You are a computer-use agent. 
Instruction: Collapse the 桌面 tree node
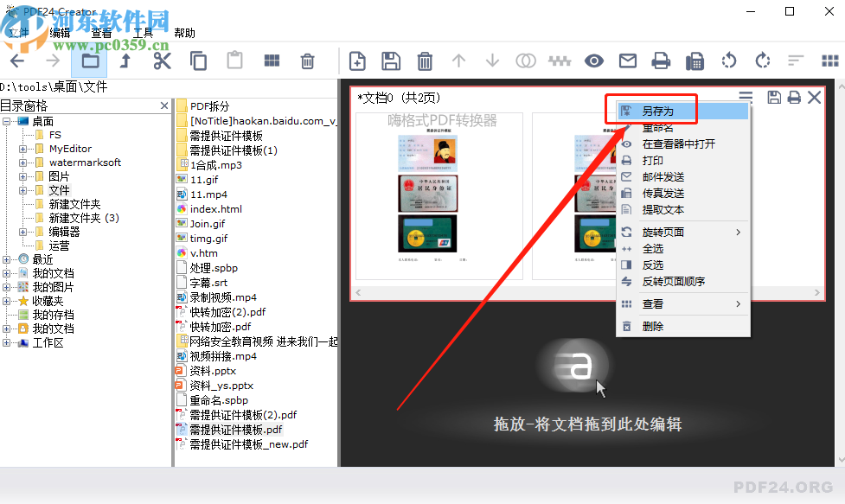[x=6, y=121]
